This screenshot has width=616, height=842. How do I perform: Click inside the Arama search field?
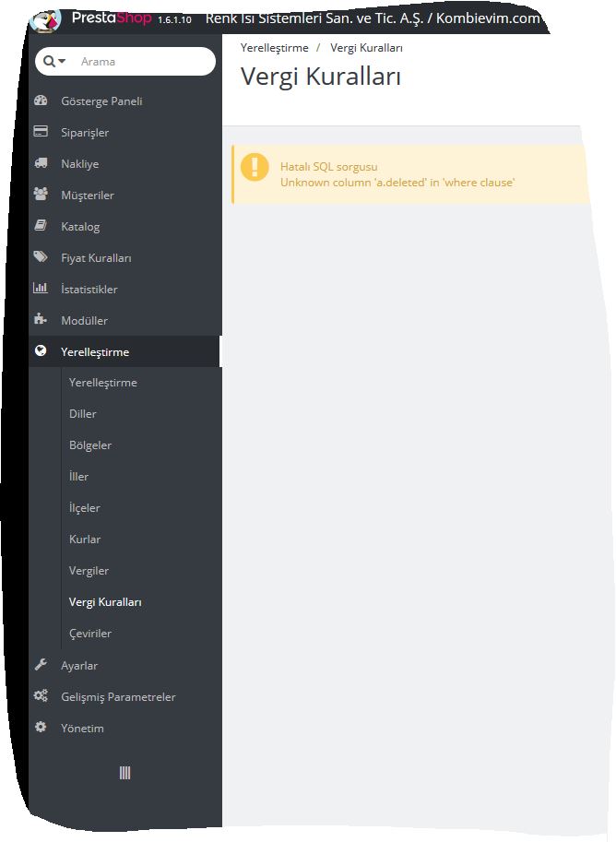(143, 61)
